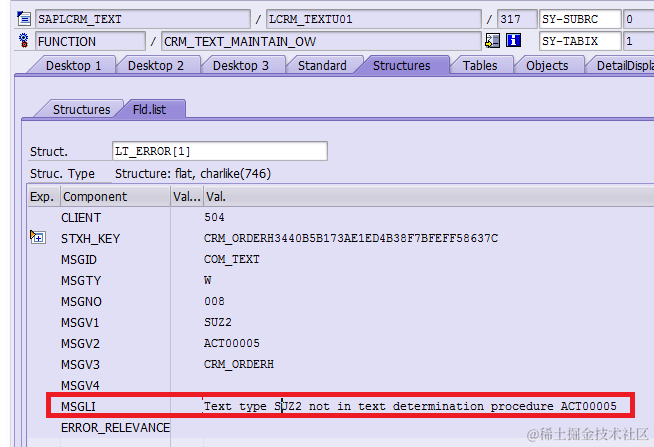This screenshot has height=447, width=654.
Task: Select the MSGV3 component
Action: [80, 364]
